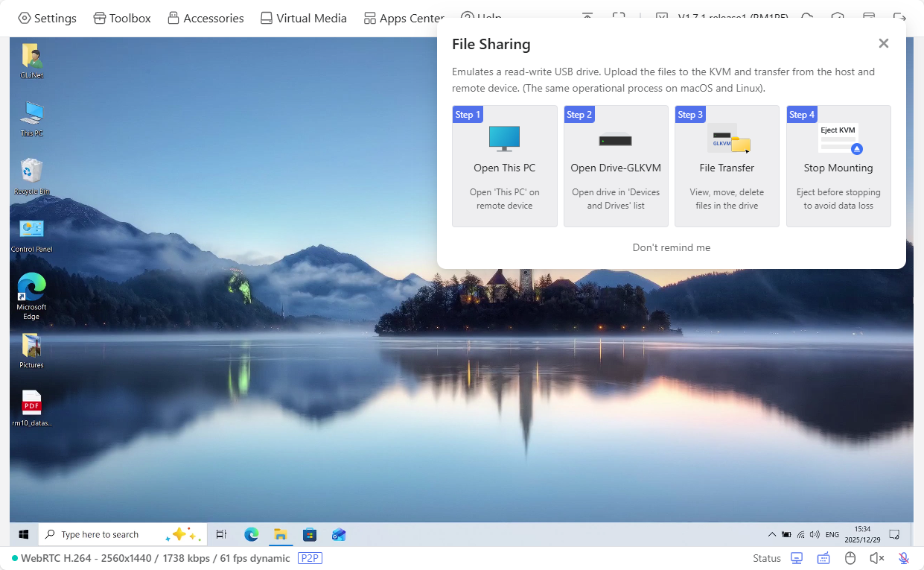Click Don't remind me in the dialog

671,247
